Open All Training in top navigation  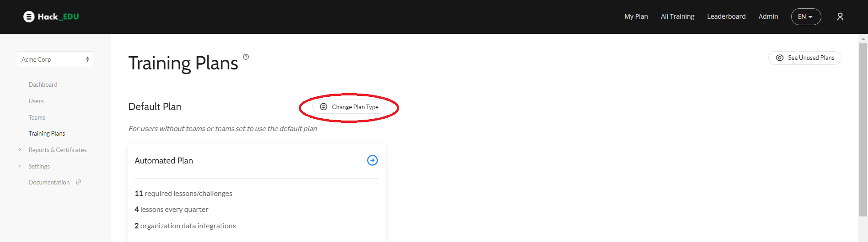(677, 16)
